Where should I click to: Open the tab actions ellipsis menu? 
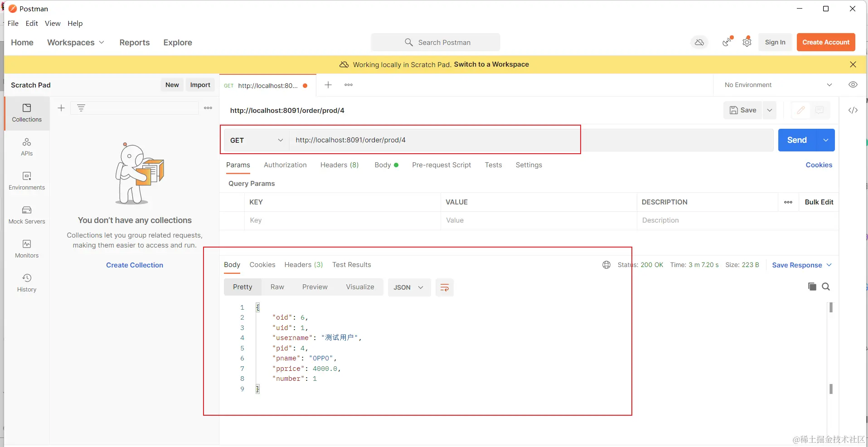click(x=349, y=85)
